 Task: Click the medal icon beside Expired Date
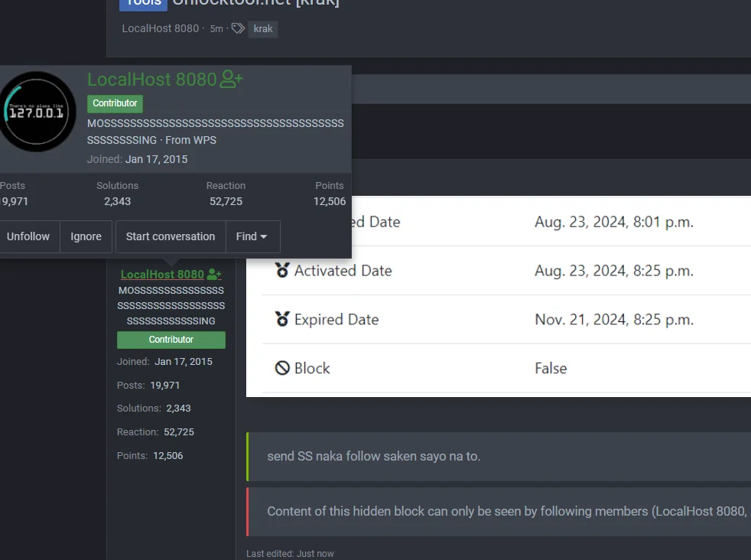282,320
